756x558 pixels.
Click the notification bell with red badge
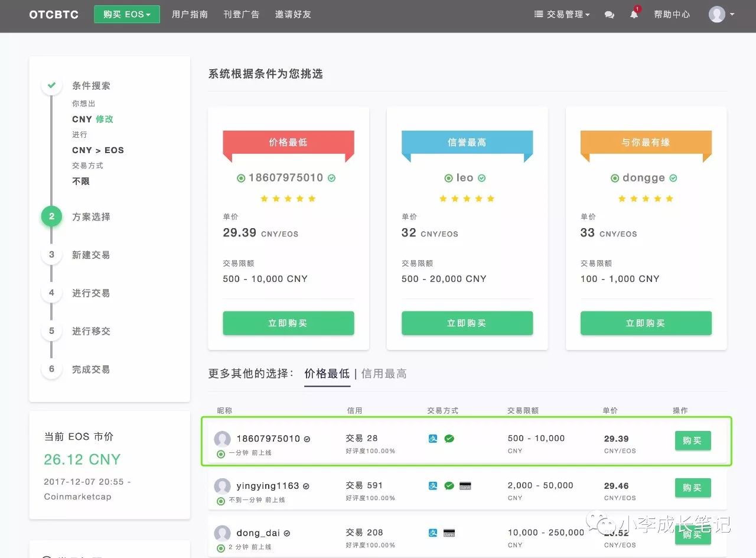[634, 15]
